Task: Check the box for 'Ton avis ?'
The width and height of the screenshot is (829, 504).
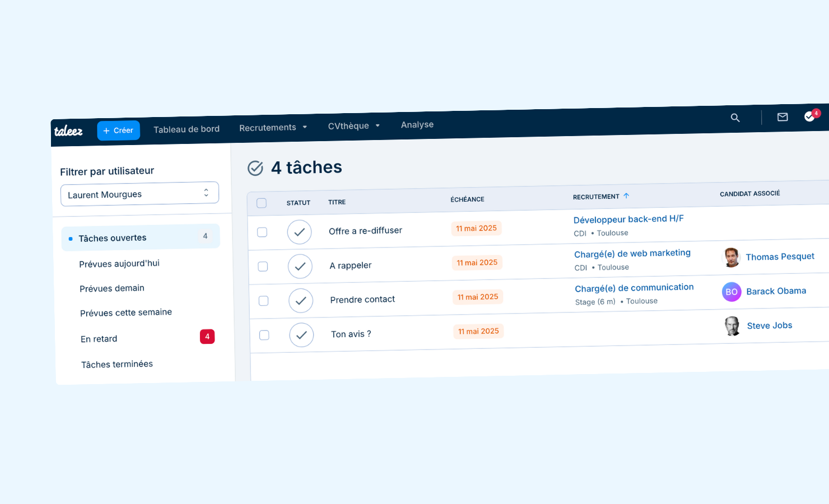Action: pos(264,335)
